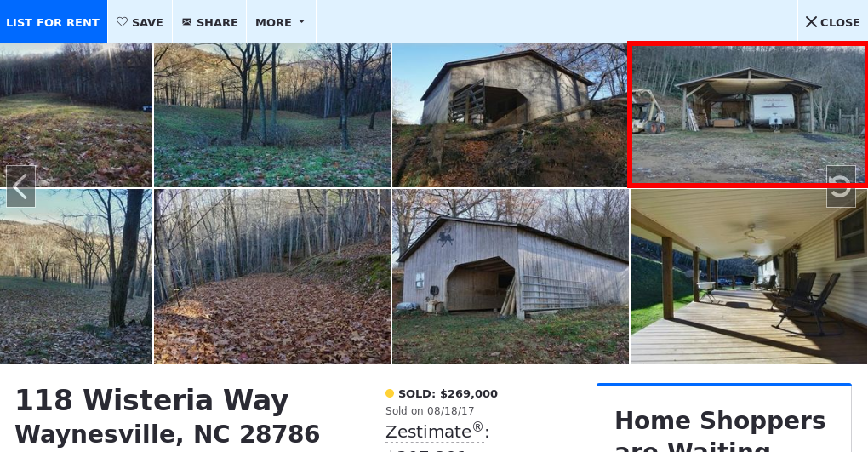Advance gallery with right-side arrow button
Screen dimensions: 868x452
841,186
